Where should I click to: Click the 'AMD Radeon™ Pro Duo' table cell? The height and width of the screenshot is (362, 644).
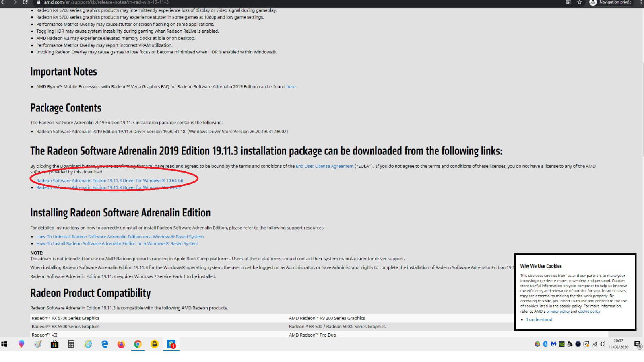tap(312, 335)
